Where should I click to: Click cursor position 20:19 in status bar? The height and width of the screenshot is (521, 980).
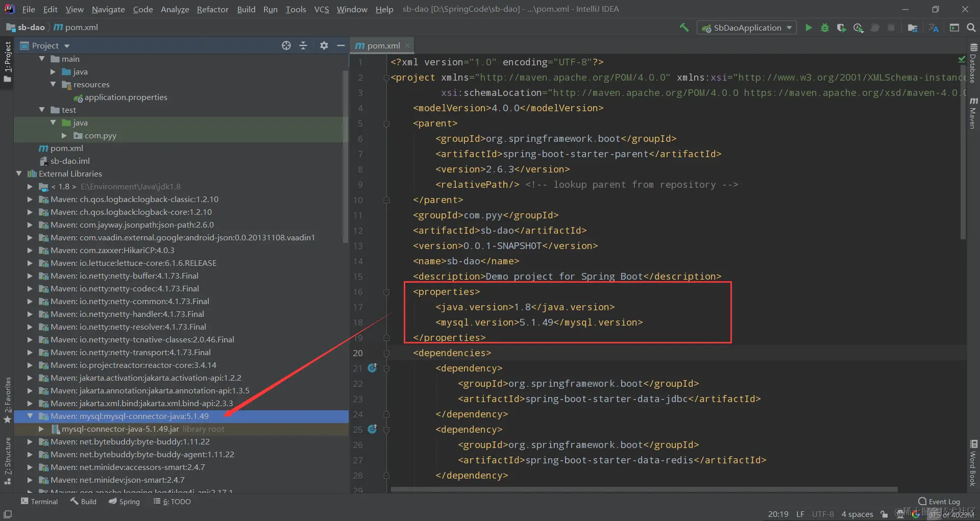pyautogui.click(x=778, y=514)
